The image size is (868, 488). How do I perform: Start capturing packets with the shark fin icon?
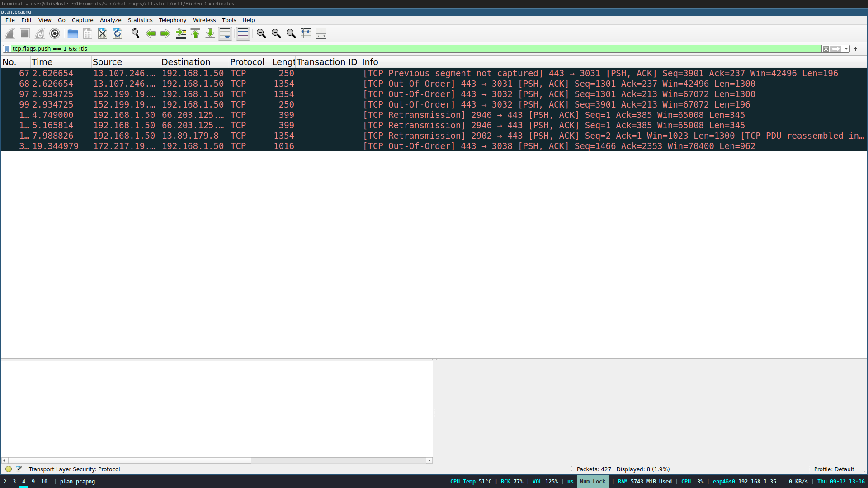10,33
